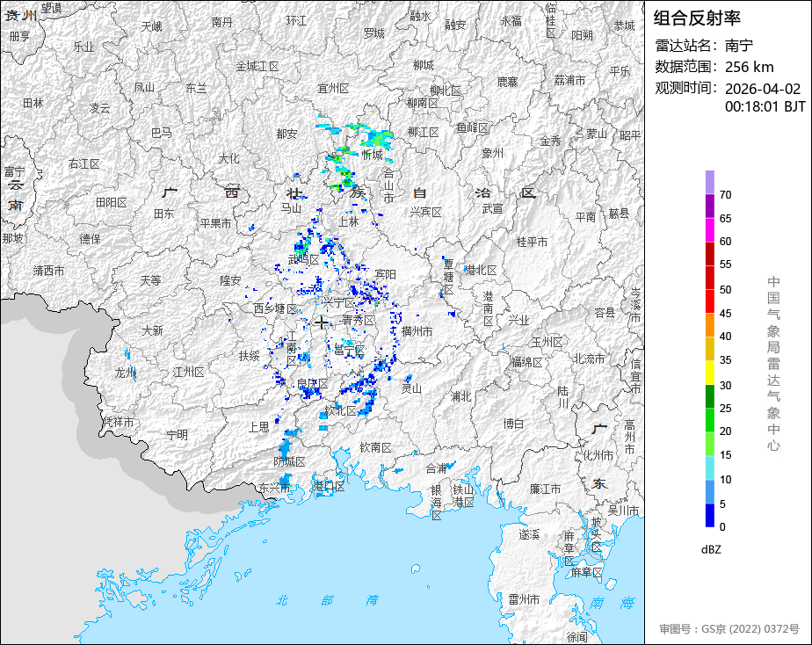Viewport: 812px width, 645px height.
Task: Click the cyan 10–15 dBZ legend swatch
Action: tap(710, 468)
